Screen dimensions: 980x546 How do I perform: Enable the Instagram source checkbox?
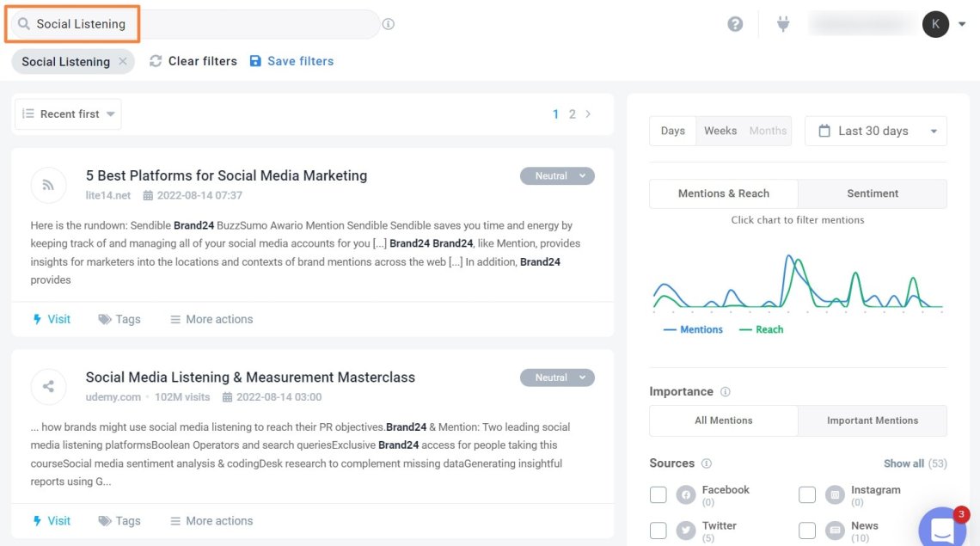pos(807,494)
